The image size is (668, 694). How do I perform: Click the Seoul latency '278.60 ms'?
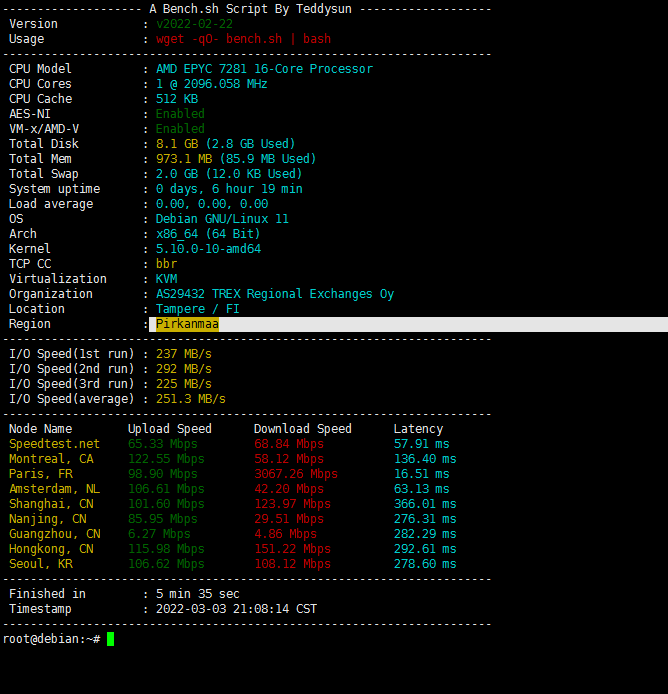(x=425, y=564)
